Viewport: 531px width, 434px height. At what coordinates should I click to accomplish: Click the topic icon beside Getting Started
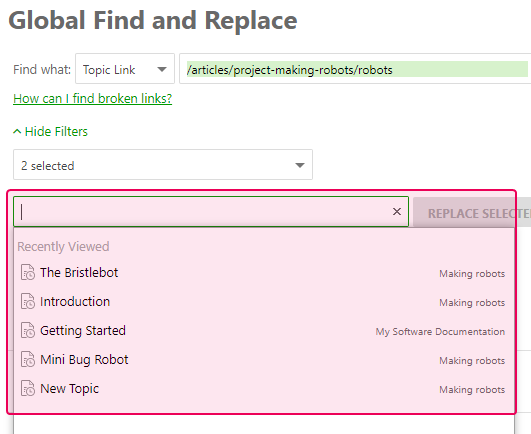pyautogui.click(x=28, y=330)
